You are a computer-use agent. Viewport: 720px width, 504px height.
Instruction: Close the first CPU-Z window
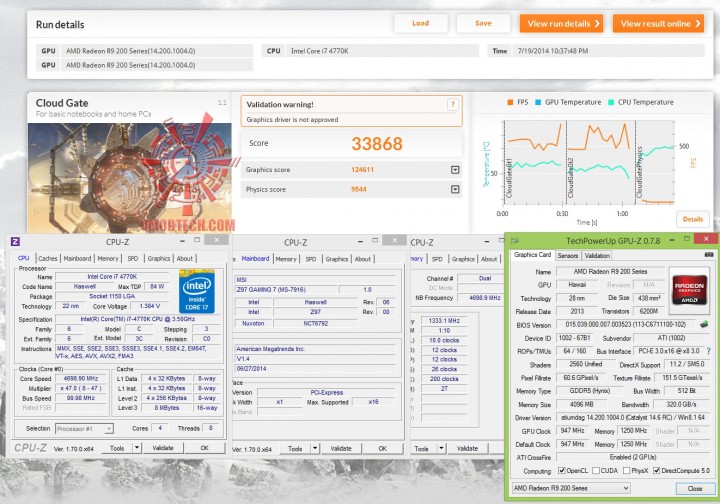click(x=216, y=240)
